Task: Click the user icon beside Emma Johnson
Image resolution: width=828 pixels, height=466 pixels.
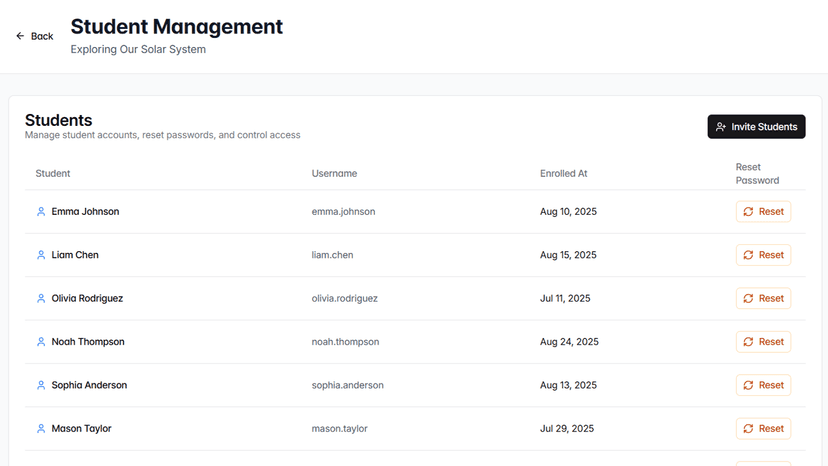Action: tap(41, 212)
